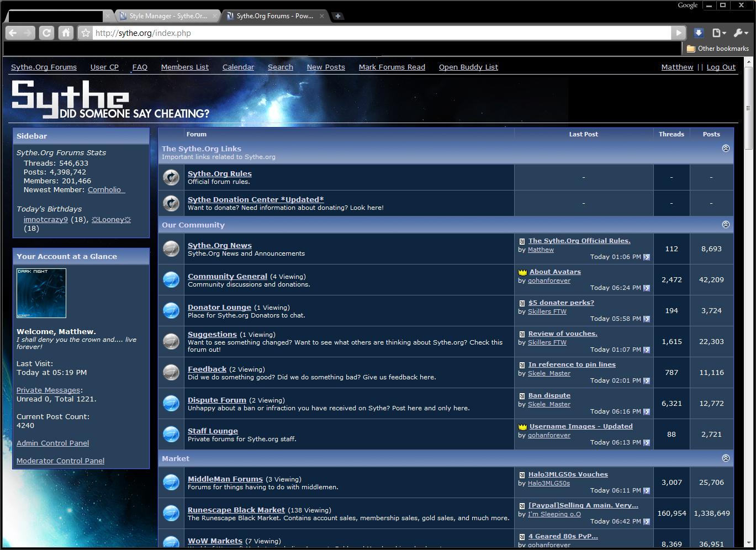Viewport: 756px width, 550px height.
Task: Open browser home page icon
Action: (x=66, y=33)
